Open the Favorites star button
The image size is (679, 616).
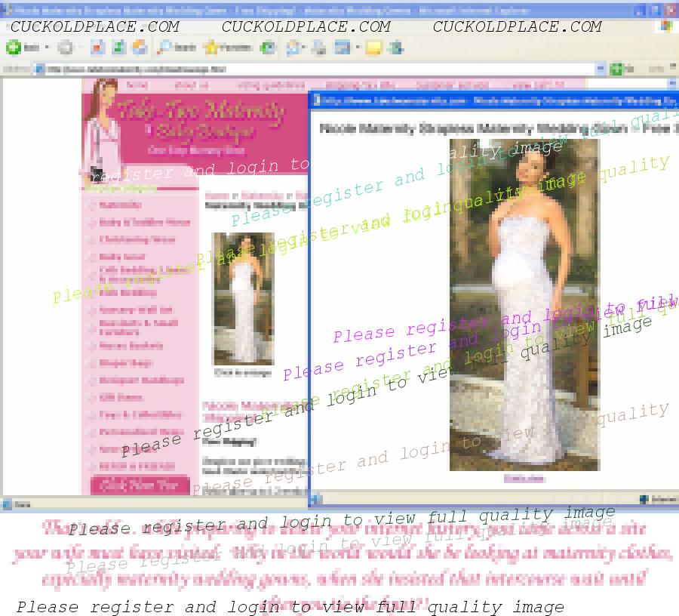pos(226,48)
